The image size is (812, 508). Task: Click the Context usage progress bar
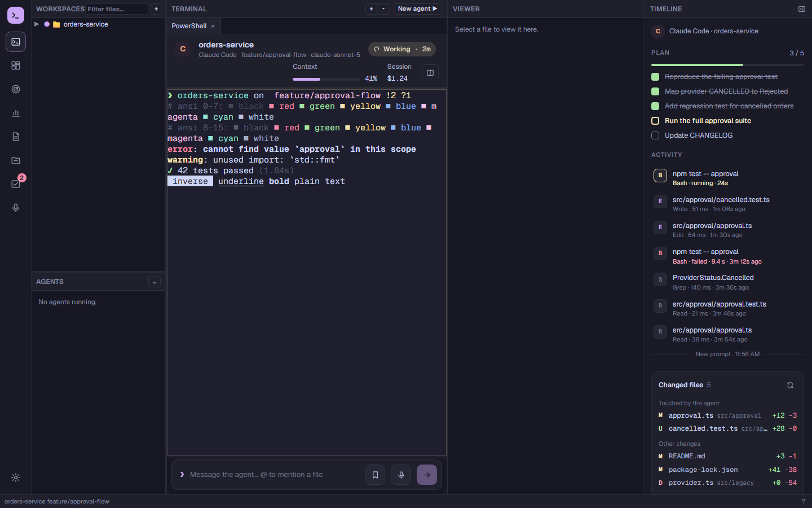pos(326,79)
